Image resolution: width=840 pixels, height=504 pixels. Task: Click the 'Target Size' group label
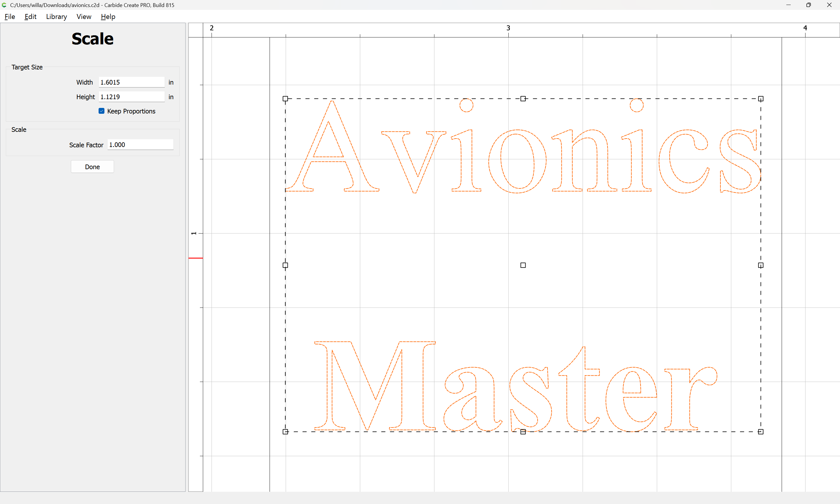coord(27,67)
